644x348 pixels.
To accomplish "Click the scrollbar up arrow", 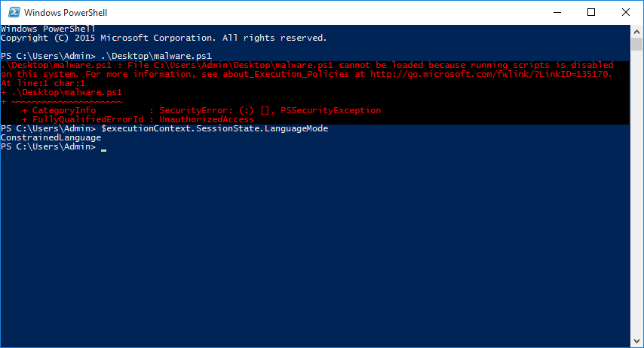I will 636,30.
